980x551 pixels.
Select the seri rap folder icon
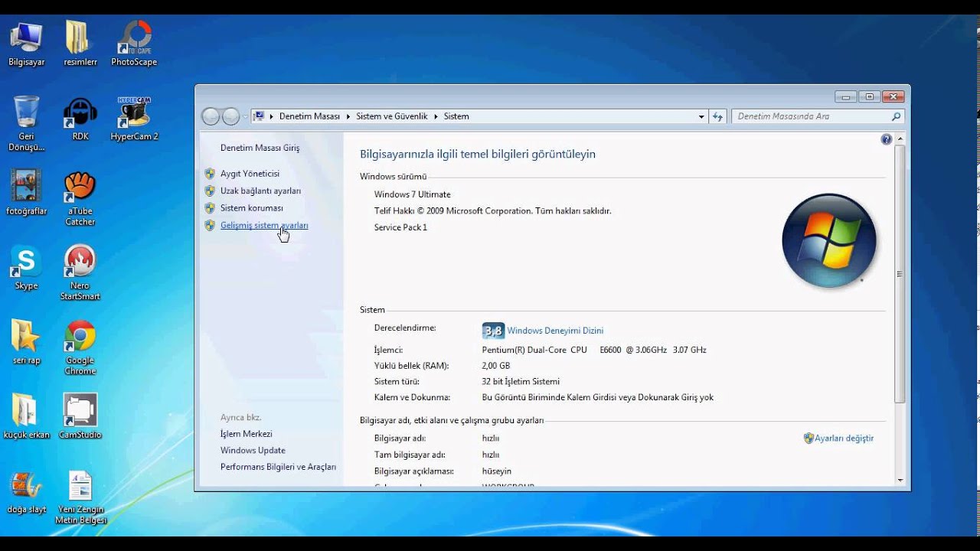click(x=26, y=343)
